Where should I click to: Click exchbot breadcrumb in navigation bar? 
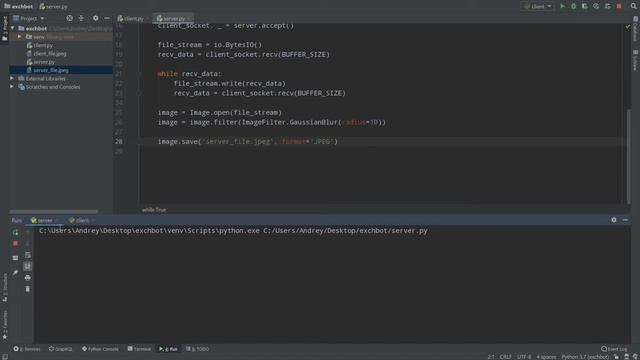(19, 7)
